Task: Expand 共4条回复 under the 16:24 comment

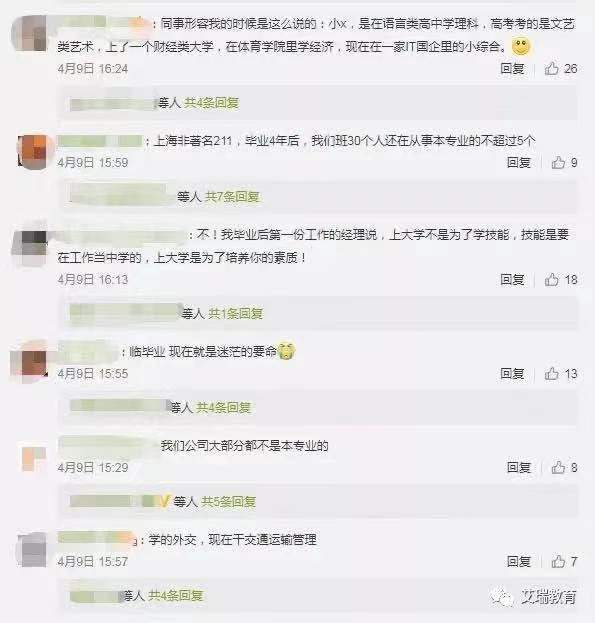Action: 212,103
